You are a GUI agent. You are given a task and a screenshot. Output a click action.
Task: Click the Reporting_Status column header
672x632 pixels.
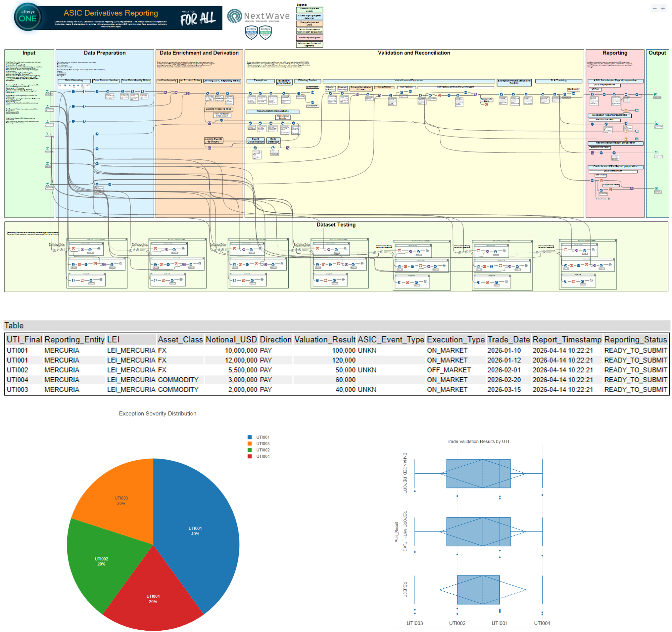point(636,339)
